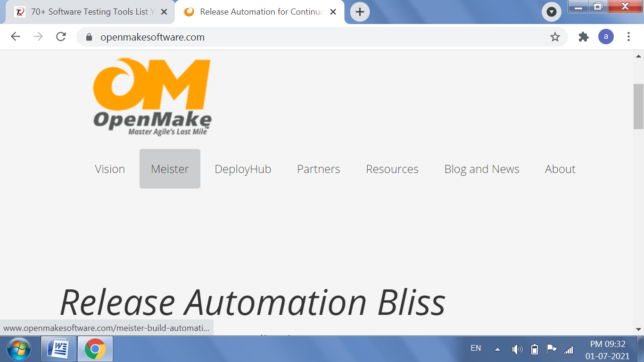The height and width of the screenshot is (362, 644).
Task: Open the DeployHub menu item
Action: 243,169
